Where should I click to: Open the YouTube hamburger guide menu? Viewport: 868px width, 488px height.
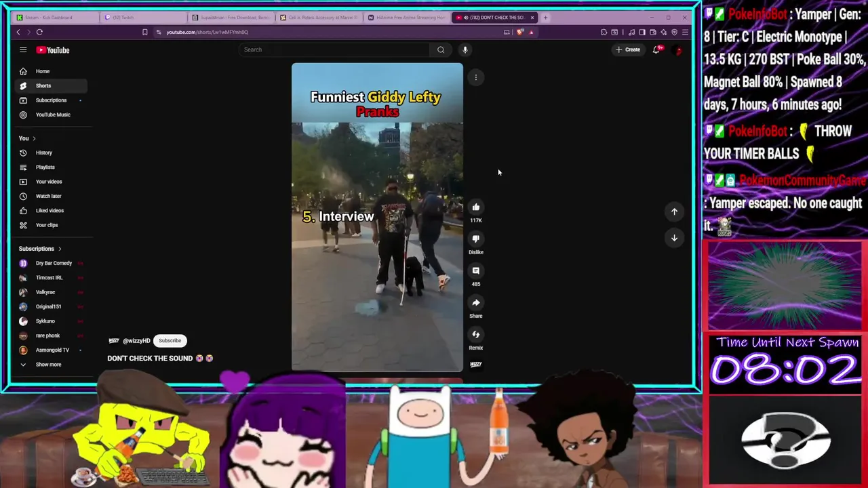click(23, 49)
